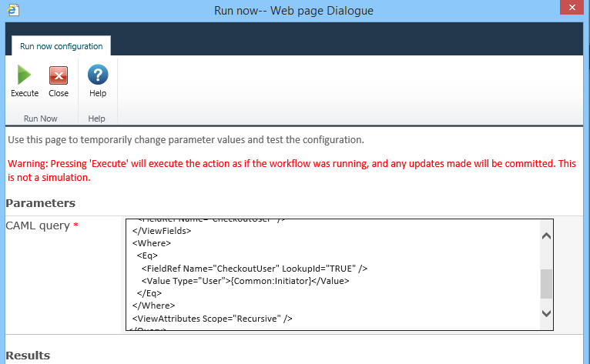This screenshot has height=364, width=590.
Task: Click the scrollbar thumb in CAML query box
Action: pyautogui.click(x=546, y=283)
